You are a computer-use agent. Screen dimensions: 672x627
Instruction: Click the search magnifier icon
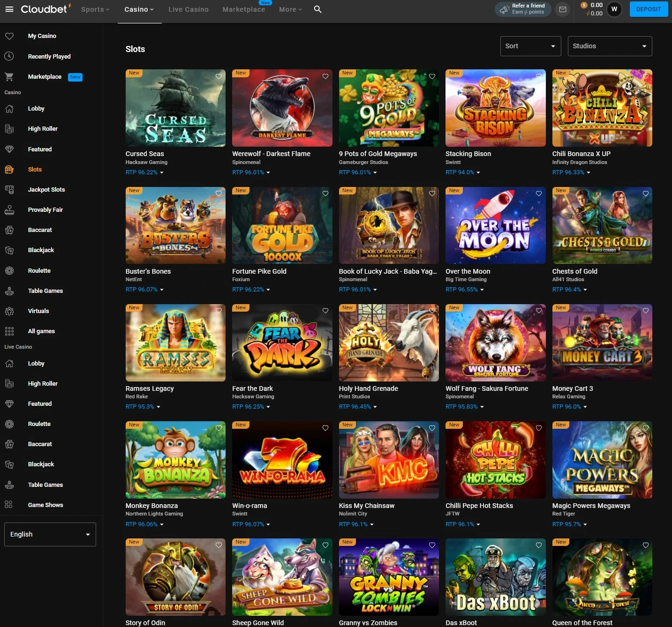point(317,9)
